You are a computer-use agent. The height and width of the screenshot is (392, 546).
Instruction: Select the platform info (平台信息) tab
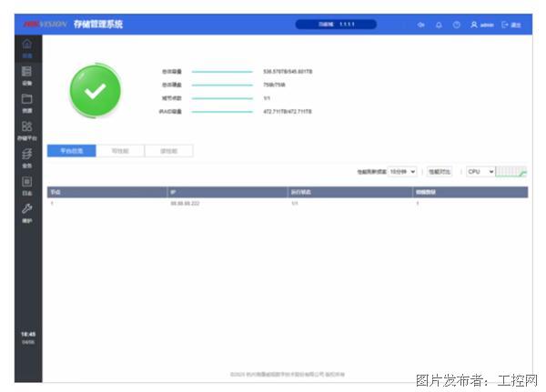click(71, 151)
